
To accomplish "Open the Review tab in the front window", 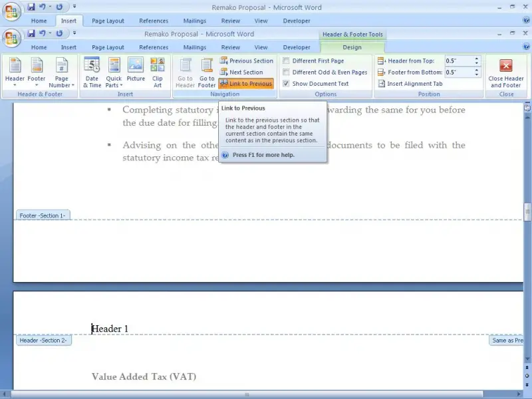I will coord(231,47).
